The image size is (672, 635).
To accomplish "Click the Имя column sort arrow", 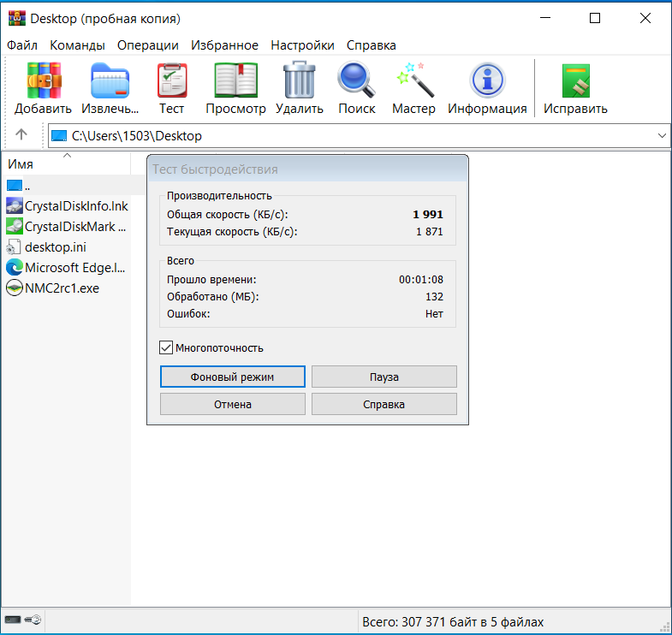I will click(x=68, y=155).
